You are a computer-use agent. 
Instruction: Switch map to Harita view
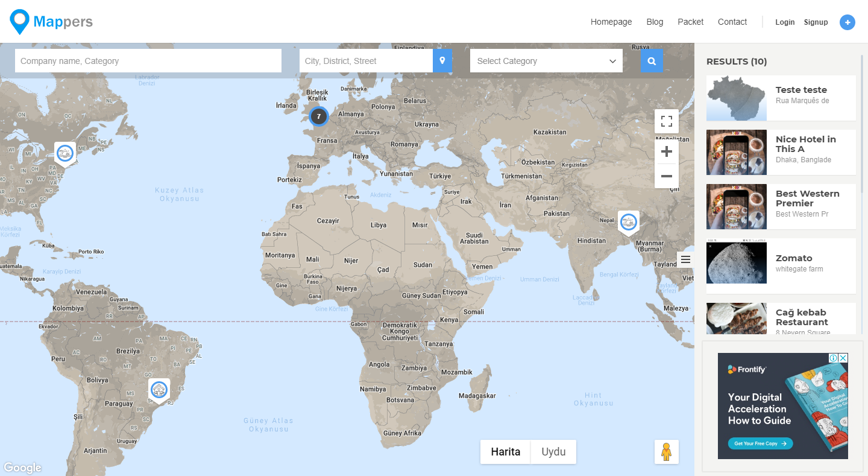click(x=506, y=452)
